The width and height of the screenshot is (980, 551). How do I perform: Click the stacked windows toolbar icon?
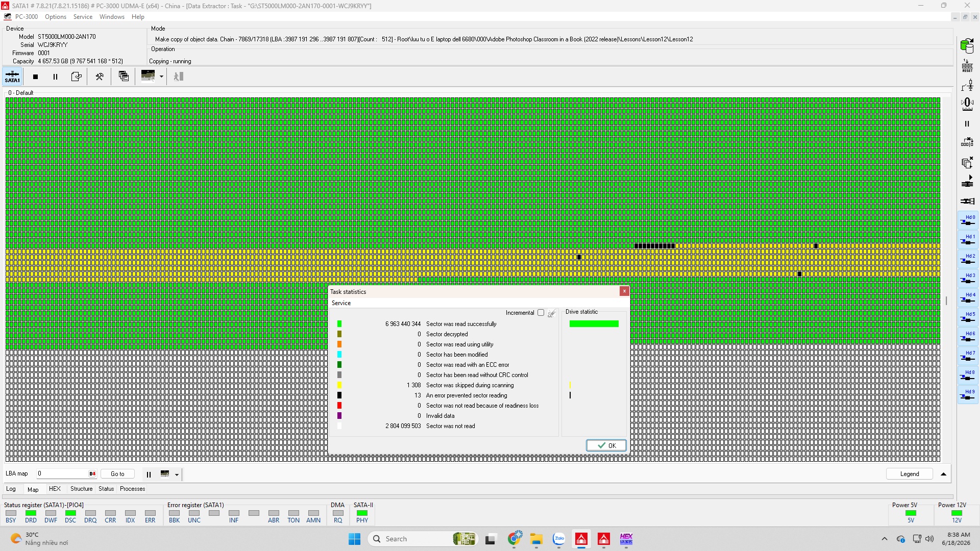point(124,76)
